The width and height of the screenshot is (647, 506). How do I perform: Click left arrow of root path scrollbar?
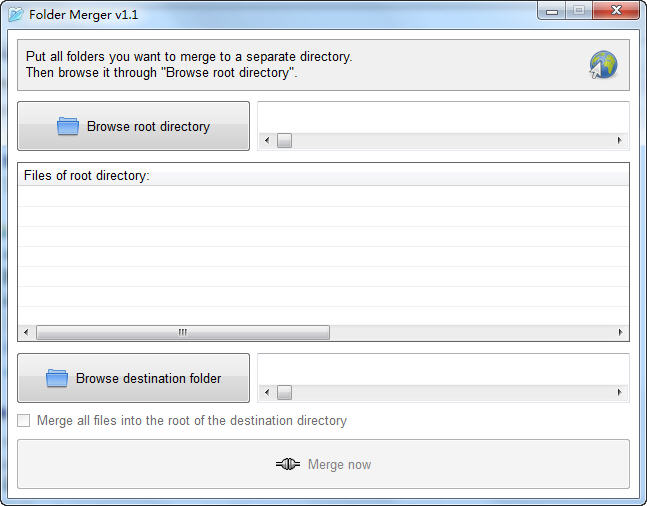pyautogui.click(x=267, y=140)
